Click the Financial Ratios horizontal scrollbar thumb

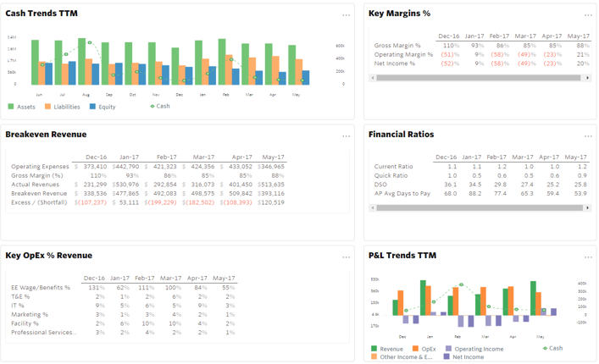(x=480, y=208)
